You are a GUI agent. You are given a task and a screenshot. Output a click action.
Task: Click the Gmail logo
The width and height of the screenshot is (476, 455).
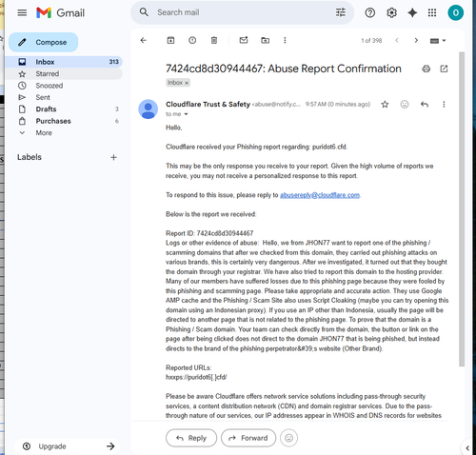click(x=60, y=12)
